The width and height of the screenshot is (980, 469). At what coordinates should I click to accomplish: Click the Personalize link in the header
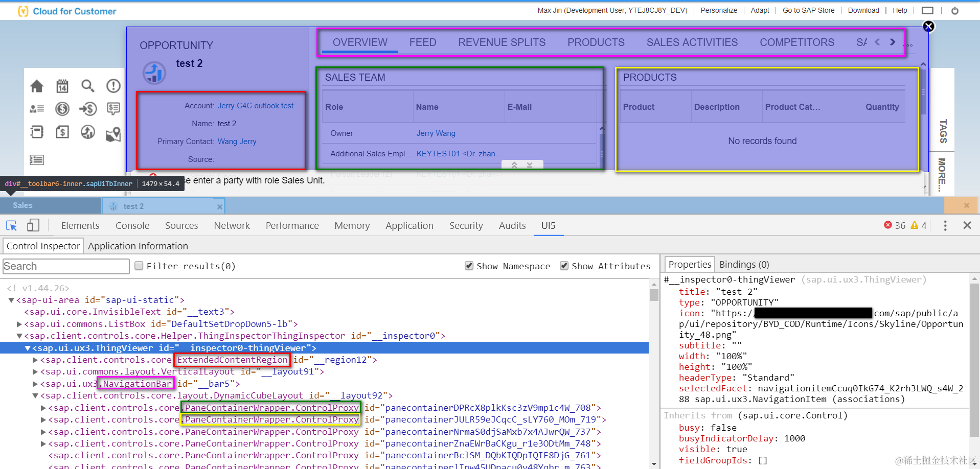719,10
